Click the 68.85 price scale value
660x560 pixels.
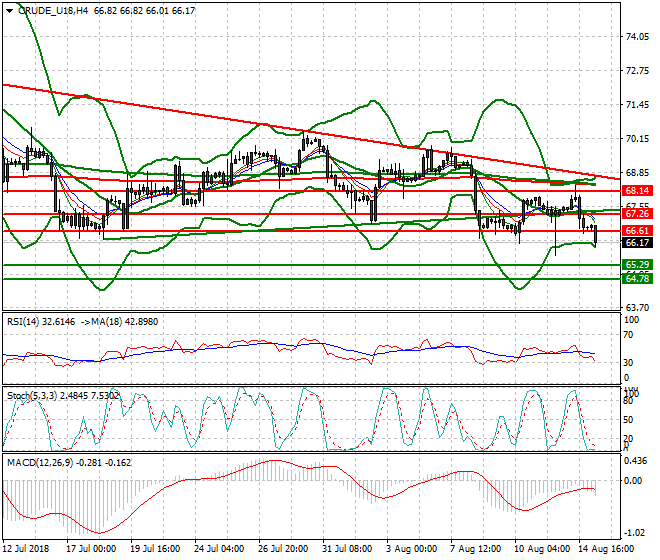[x=638, y=173]
